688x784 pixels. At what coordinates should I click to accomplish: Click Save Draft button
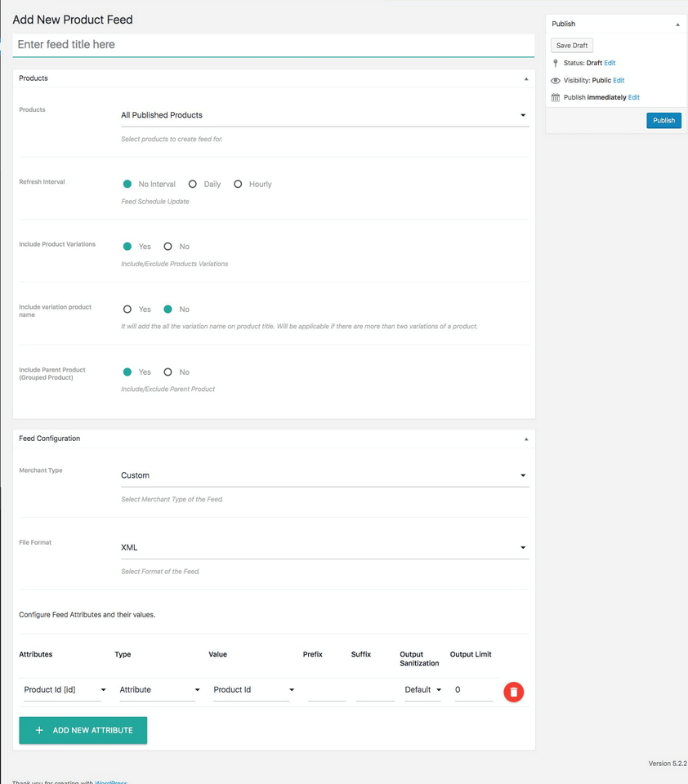click(x=572, y=46)
